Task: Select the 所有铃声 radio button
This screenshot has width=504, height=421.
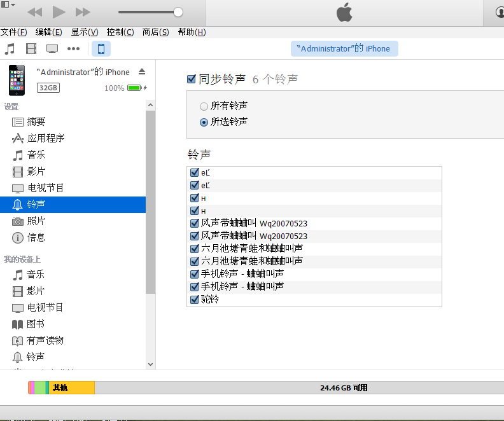Action: pos(204,106)
